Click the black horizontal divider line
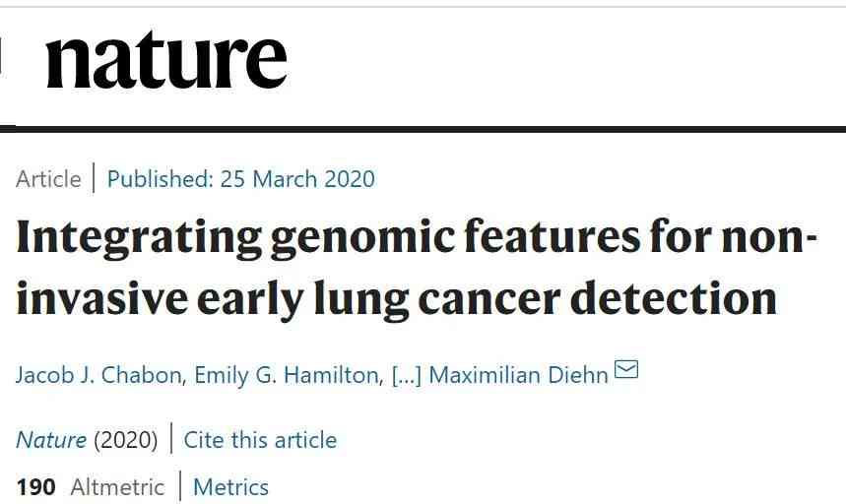The height and width of the screenshot is (504, 846). [423, 129]
